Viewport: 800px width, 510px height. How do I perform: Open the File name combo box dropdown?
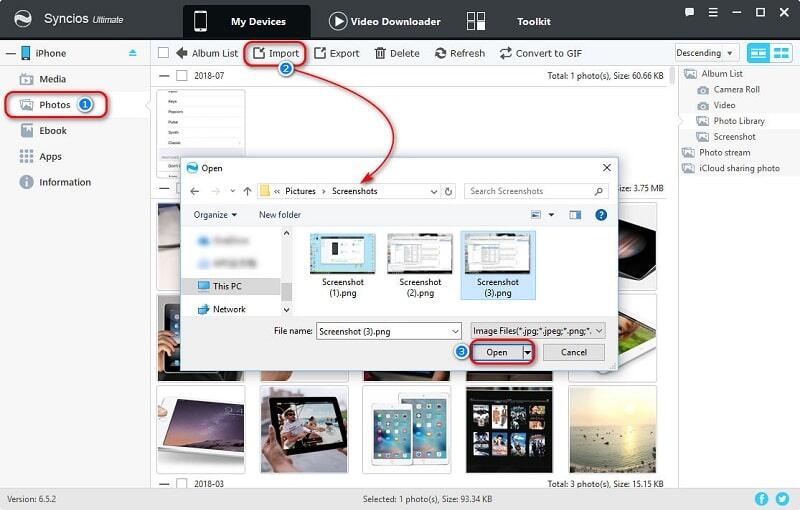click(x=454, y=330)
